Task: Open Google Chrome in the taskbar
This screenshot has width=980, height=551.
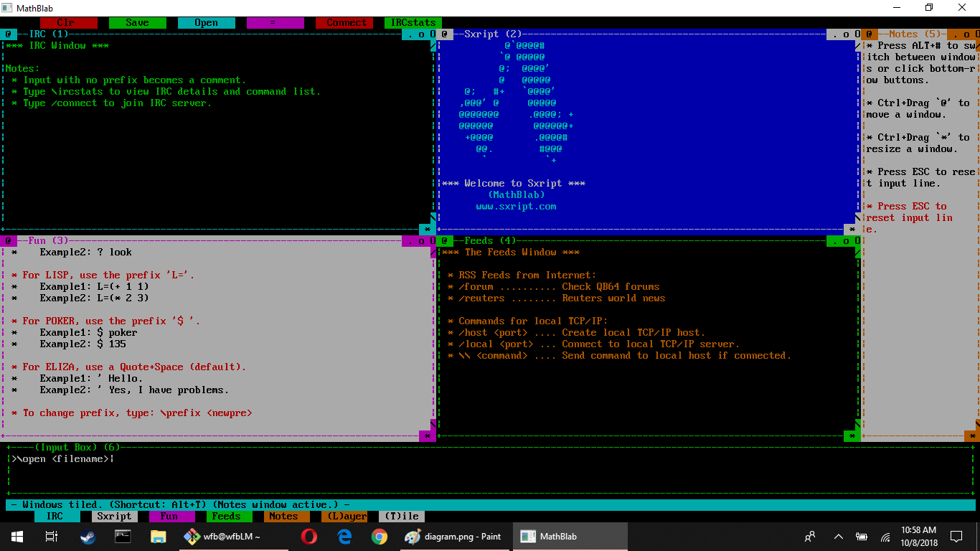Action: coord(379,537)
